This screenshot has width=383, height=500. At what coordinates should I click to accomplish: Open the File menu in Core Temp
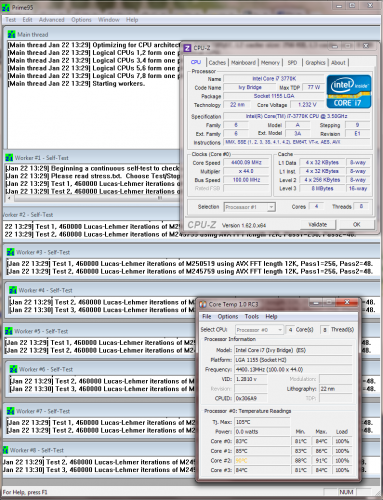click(207, 317)
